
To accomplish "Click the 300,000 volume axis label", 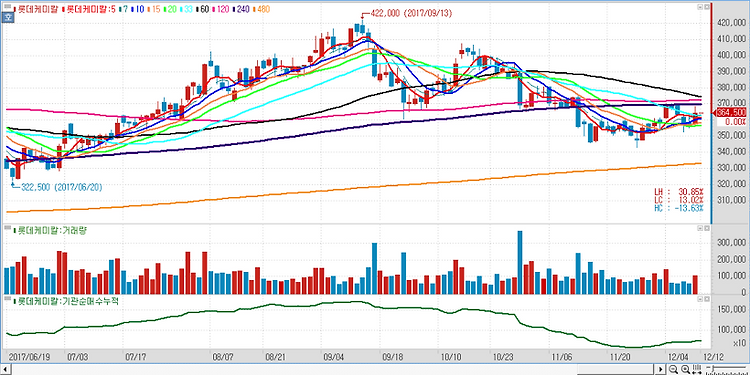I will pos(731,243).
